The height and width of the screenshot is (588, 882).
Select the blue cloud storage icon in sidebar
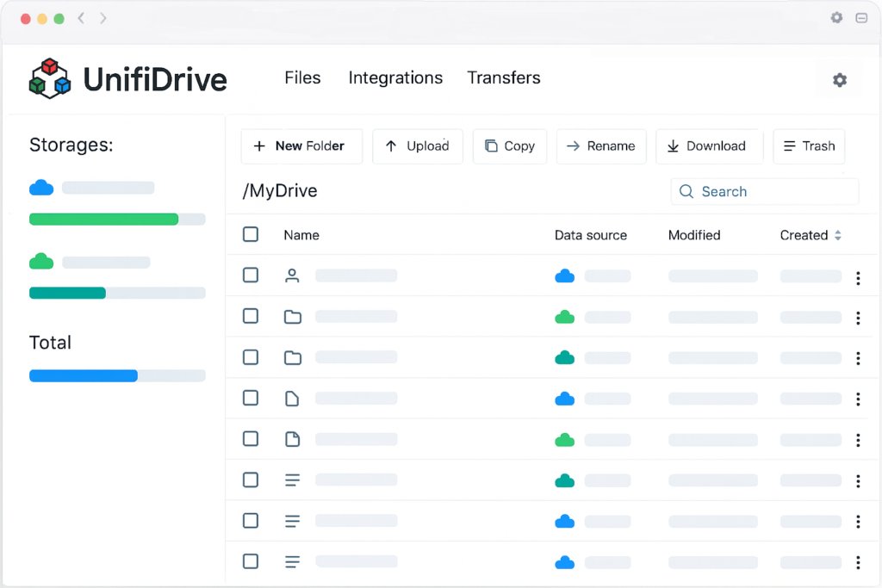[x=40, y=188]
